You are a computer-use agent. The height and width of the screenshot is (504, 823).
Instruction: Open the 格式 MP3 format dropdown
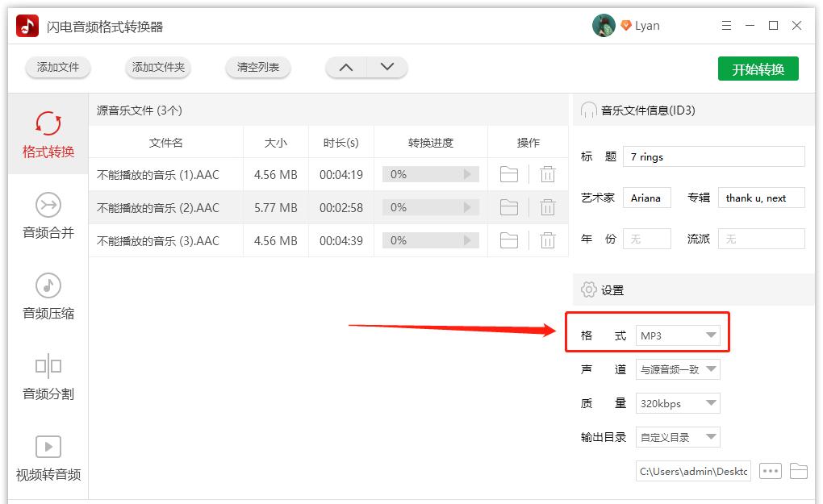(677, 334)
